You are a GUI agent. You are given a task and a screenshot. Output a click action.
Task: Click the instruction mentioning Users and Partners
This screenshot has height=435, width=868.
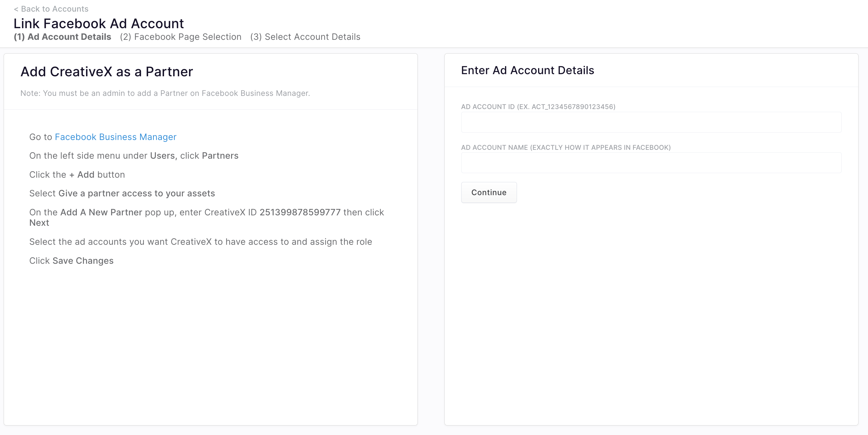(134, 155)
